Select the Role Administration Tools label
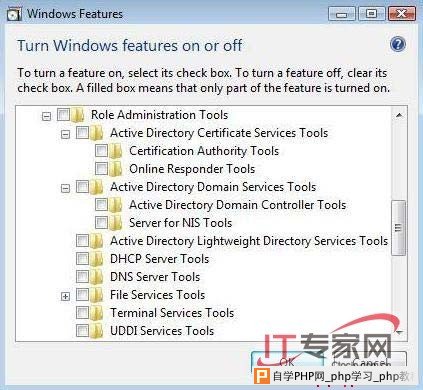Viewport: 423px width, 390px height. pyautogui.click(x=160, y=115)
